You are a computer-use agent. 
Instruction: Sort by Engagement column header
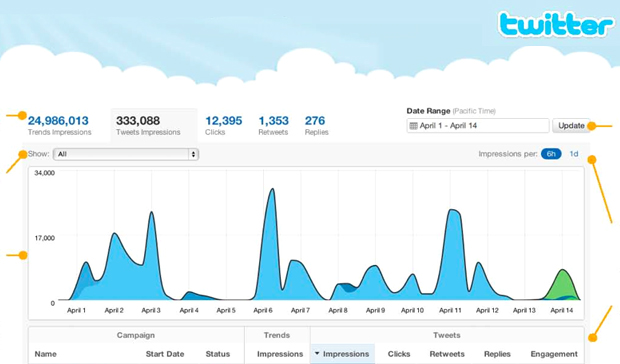coord(554,354)
